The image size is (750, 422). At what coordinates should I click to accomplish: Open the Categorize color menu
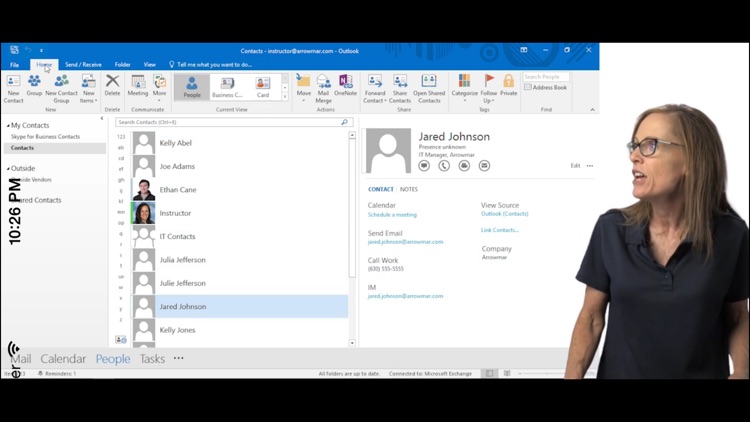pyautogui.click(x=464, y=89)
